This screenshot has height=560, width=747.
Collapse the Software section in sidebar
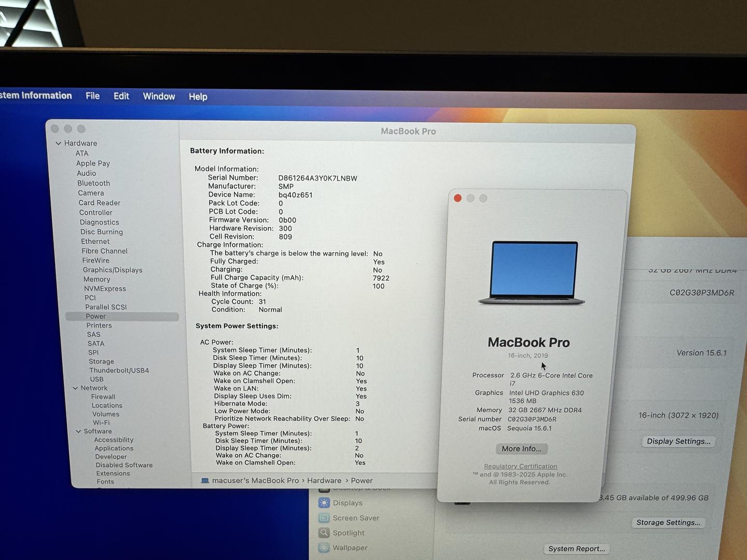coord(78,431)
